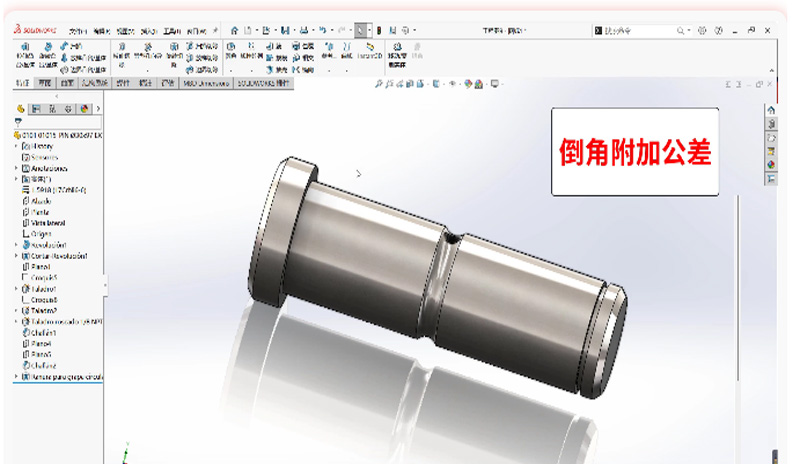800x464 pixels.
Task: Click Zoom to Fit in the heads-up toolbar
Action: 379,84
